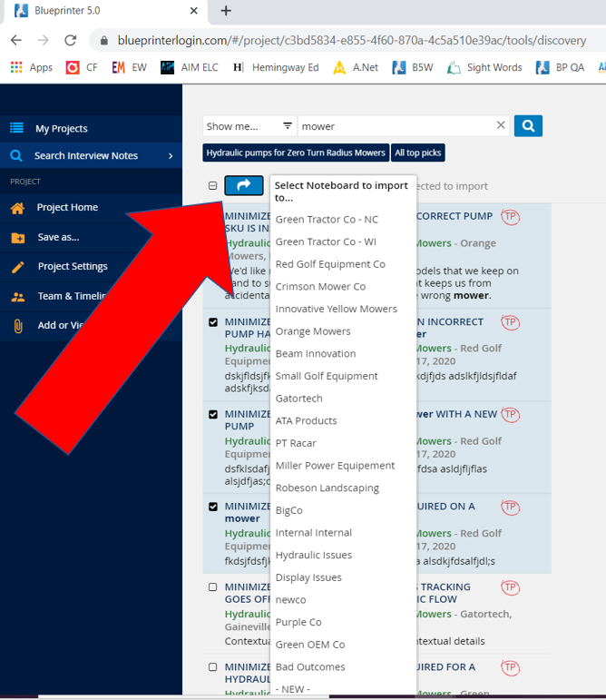Click the Search Interview Notes magnifier icon
This screenshot has height=700, width=606.
[16, 156]
